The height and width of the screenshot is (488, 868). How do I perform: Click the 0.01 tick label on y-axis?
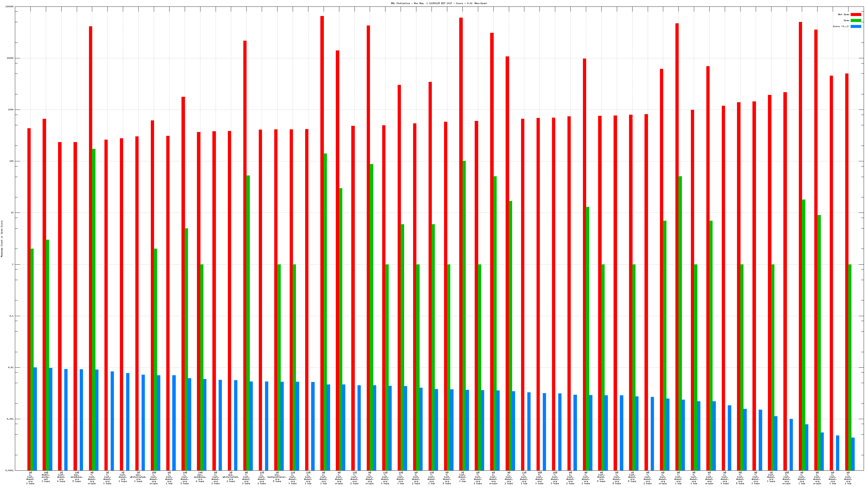tap(11, 367)
